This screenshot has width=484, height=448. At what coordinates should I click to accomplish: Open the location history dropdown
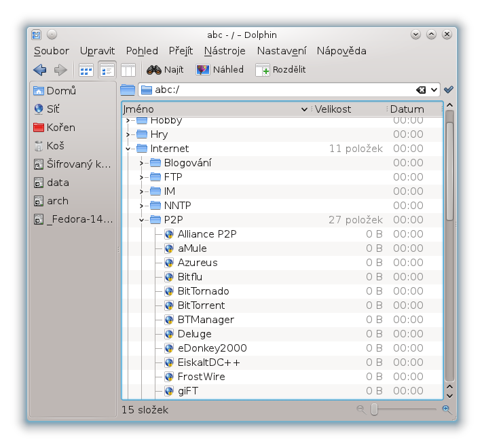434,90
